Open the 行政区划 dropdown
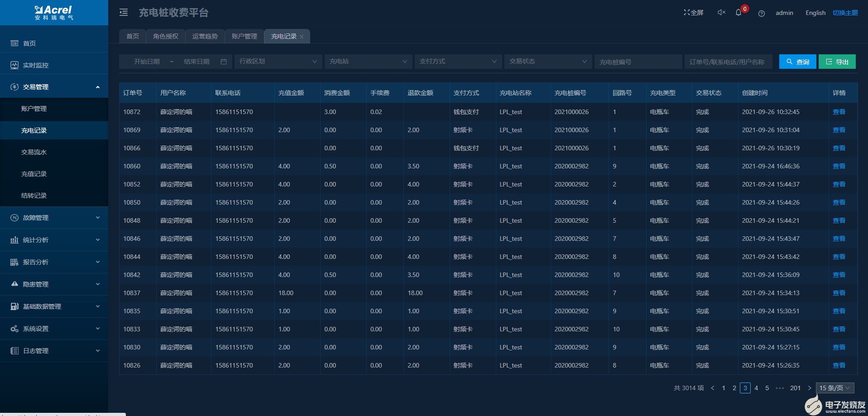This screenshot has height=416, width=868. 278,62
